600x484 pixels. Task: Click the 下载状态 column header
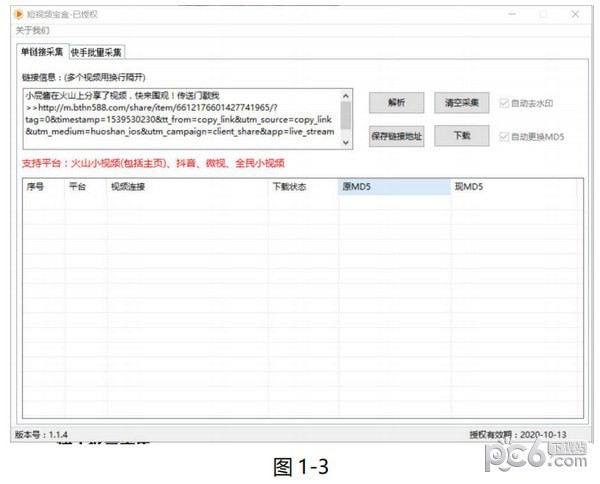pyautogui.click(x=303, y=187)
